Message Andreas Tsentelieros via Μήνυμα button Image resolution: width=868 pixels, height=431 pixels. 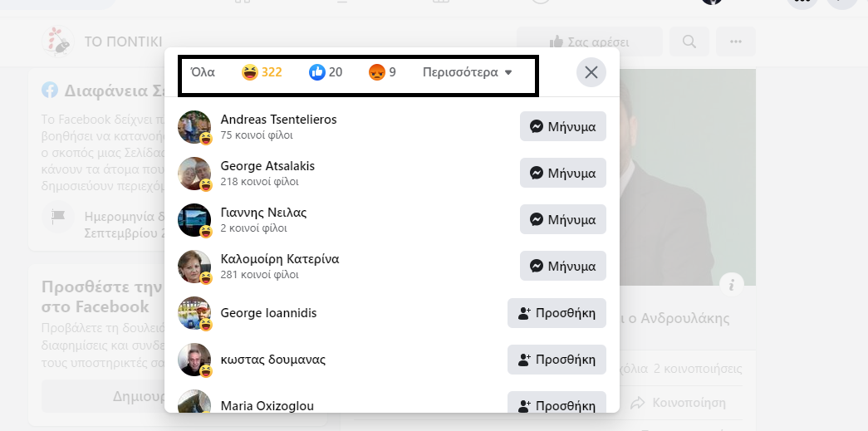(x=563, y=127)
